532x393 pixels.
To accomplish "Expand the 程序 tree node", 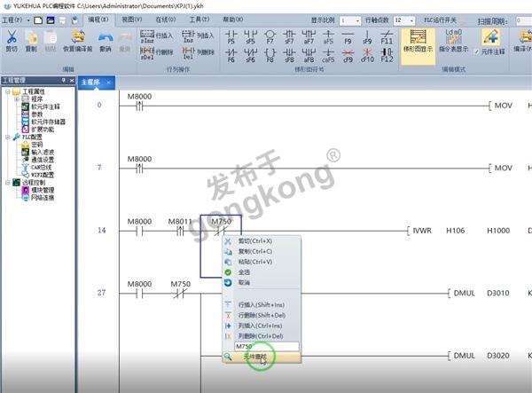I will [16, 98].
